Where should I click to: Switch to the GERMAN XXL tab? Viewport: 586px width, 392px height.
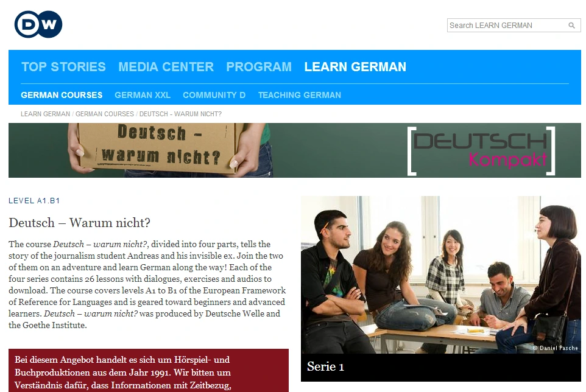pos(143,95)
